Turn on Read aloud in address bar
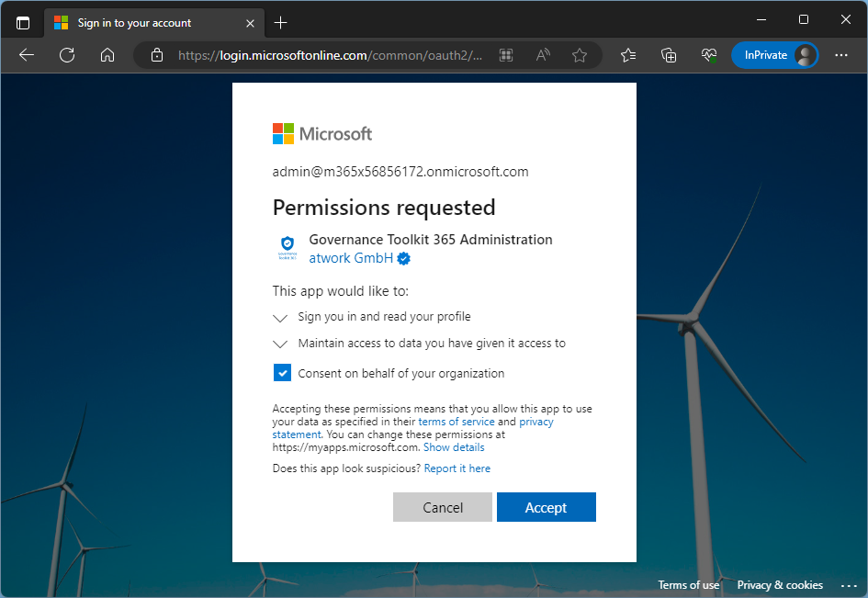 (x=543, y=55)
